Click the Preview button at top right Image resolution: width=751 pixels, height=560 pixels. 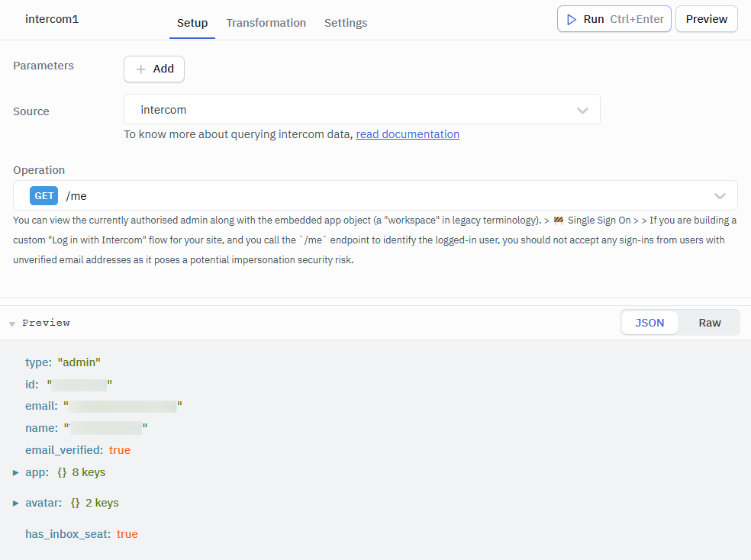[707, 19]
